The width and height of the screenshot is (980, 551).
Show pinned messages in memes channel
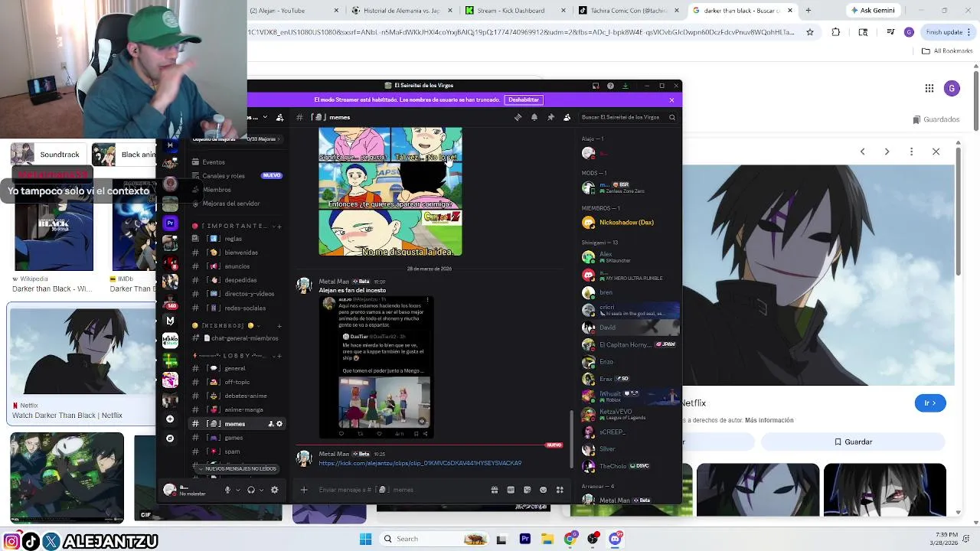point(550,117)
